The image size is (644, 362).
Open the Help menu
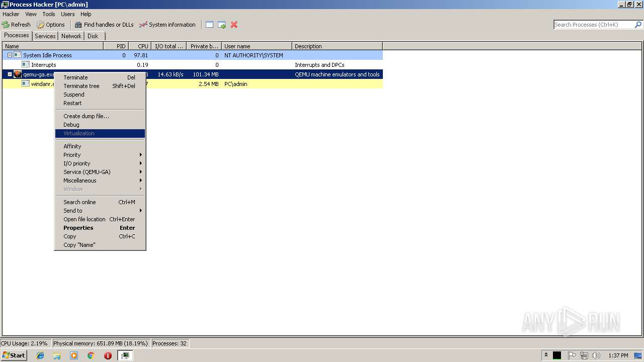[86, 14]
